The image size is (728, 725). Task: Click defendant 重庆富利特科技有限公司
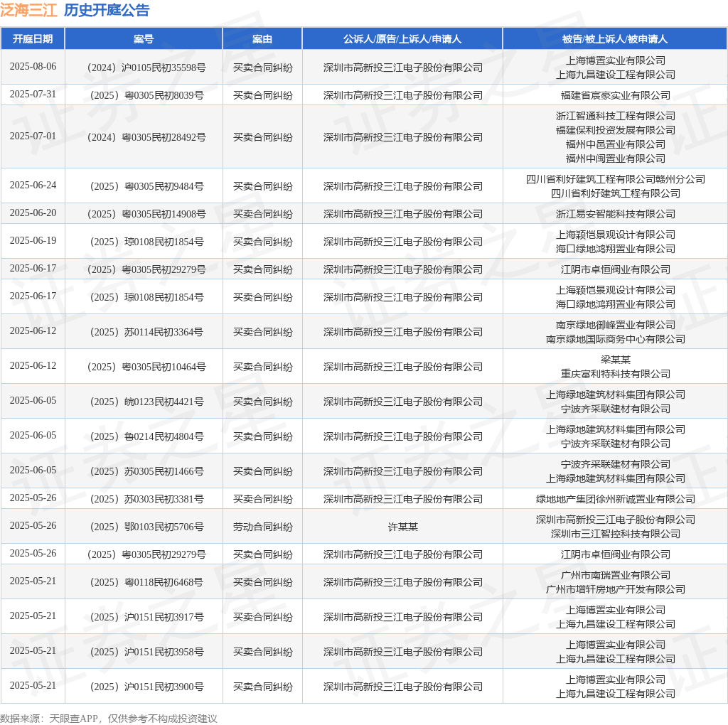(x=615, y=374)
